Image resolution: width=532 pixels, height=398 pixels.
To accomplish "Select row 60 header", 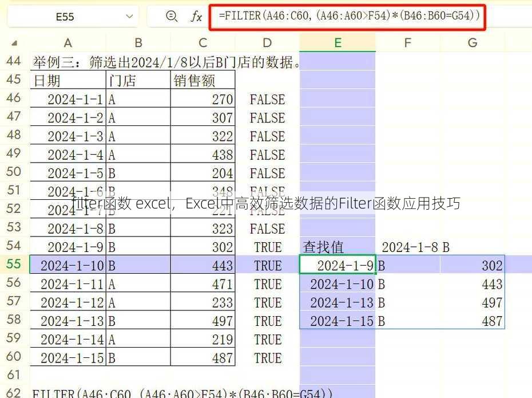I will 14,357.
